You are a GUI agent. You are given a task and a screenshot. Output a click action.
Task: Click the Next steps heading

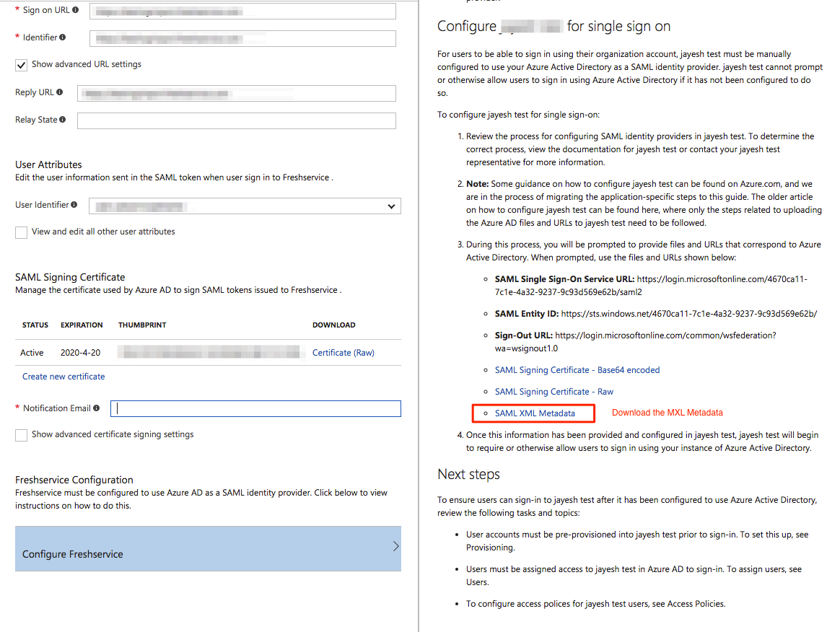tap(469, 475)
